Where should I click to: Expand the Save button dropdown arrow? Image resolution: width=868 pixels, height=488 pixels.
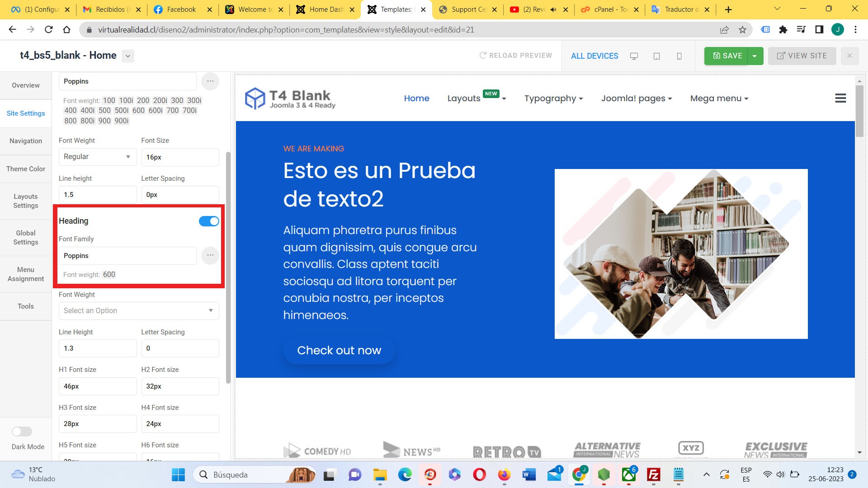point(755,56)
